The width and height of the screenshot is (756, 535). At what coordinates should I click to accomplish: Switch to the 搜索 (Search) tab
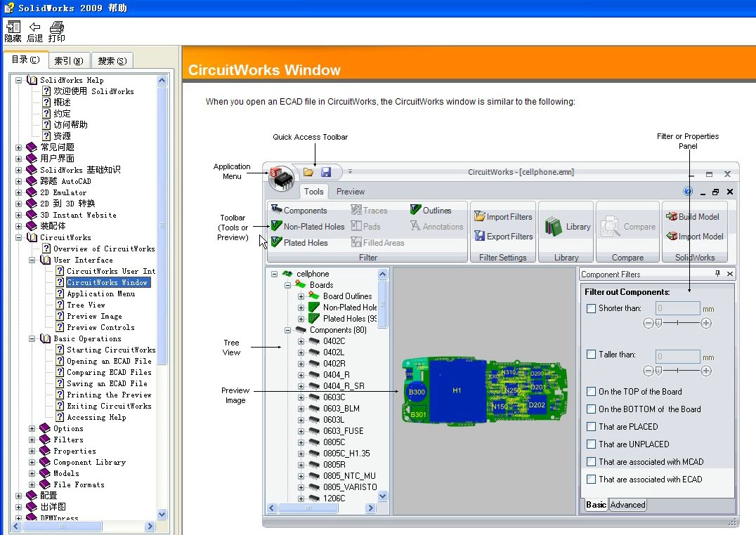click(x=112, y=60)
